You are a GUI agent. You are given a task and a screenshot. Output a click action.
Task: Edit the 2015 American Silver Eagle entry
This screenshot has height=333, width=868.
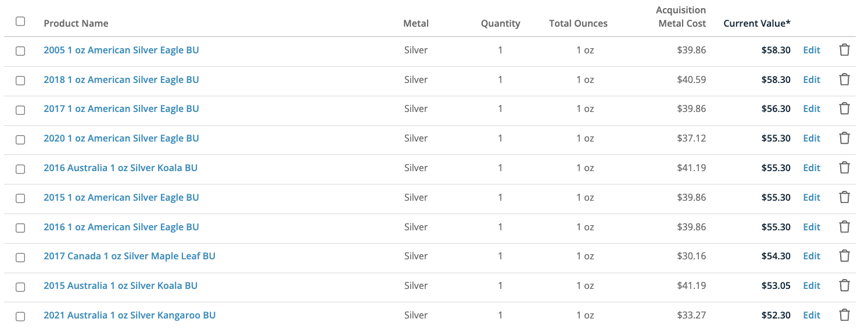tap(811, 197)
